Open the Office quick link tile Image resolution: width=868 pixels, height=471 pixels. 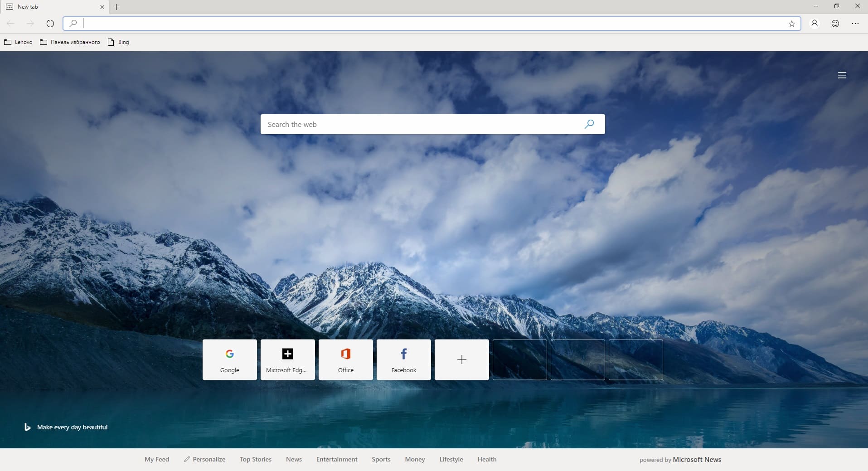click(x=346, y=359)
